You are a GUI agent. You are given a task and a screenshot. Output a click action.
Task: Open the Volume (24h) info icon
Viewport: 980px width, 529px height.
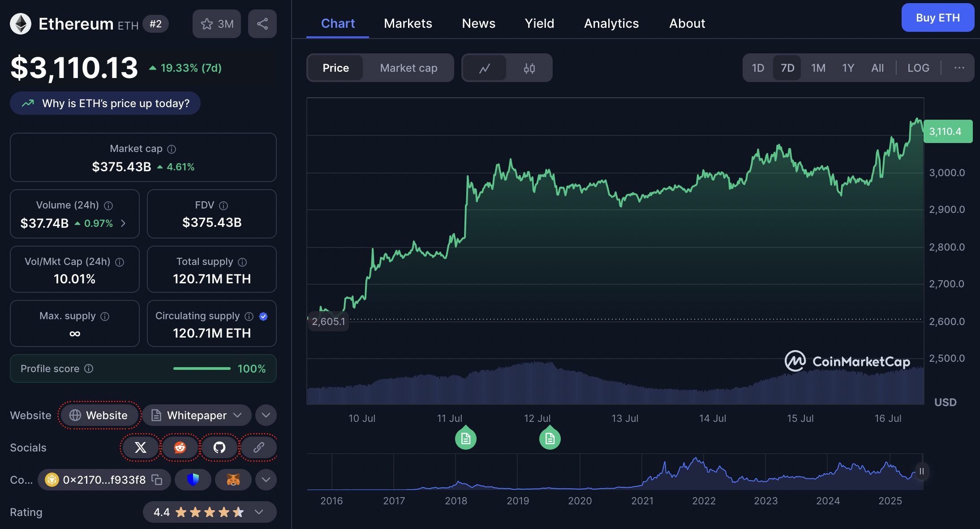pos(108,205)
